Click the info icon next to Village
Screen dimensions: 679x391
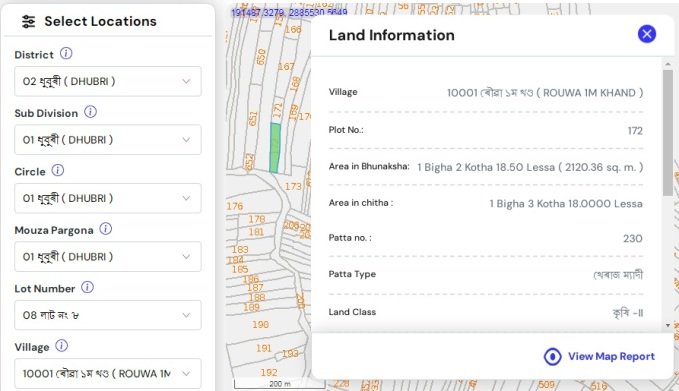tap(61, 346)
